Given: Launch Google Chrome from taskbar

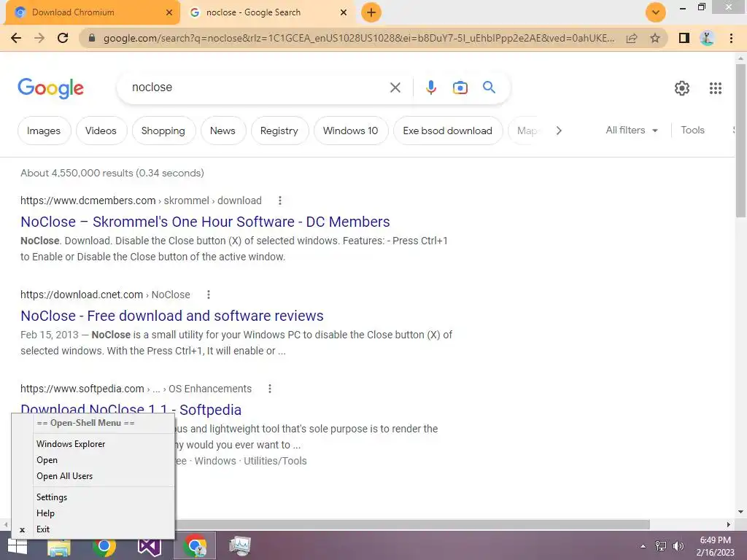Looking at the screenshot, I should click(104, 545).
